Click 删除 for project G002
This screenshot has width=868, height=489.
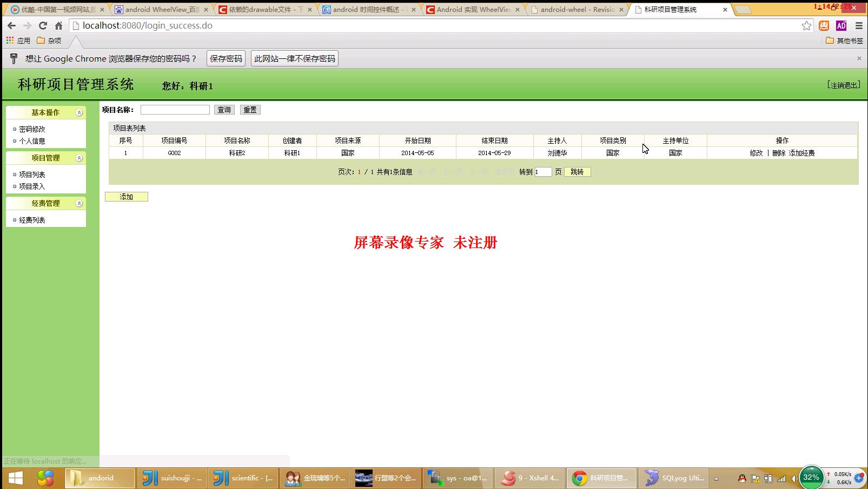point(779,153)
